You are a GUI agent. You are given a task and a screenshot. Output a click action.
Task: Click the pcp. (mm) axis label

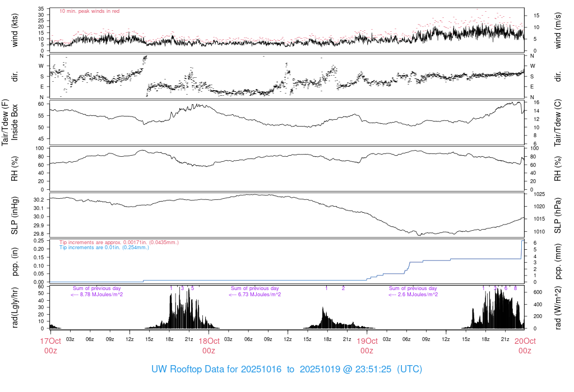pyautogui.click(x=558, y=261)
